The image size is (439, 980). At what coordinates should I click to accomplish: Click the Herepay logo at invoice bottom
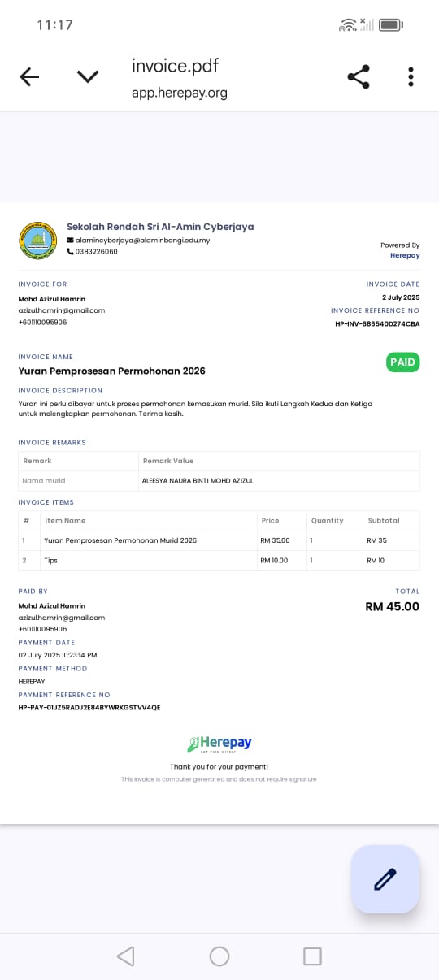(x=219, y=744)
